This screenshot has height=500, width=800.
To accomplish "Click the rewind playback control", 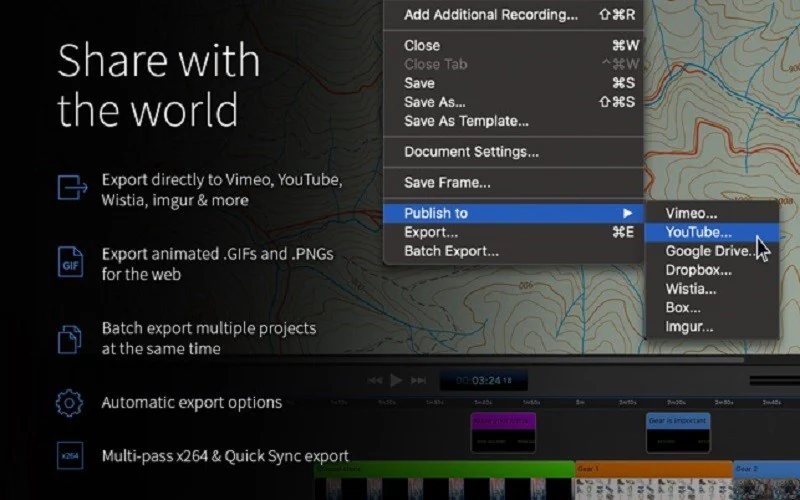I will [x=375, y=380].
